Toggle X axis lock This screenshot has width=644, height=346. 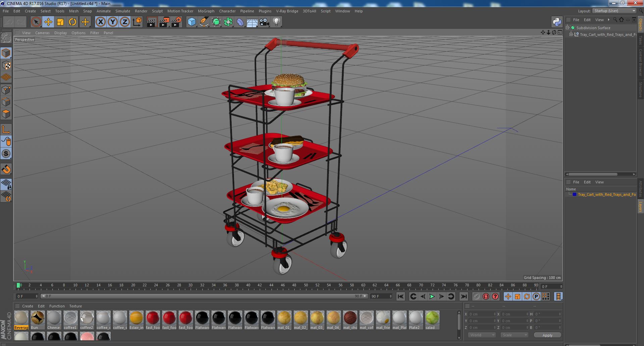click(100, 22)
